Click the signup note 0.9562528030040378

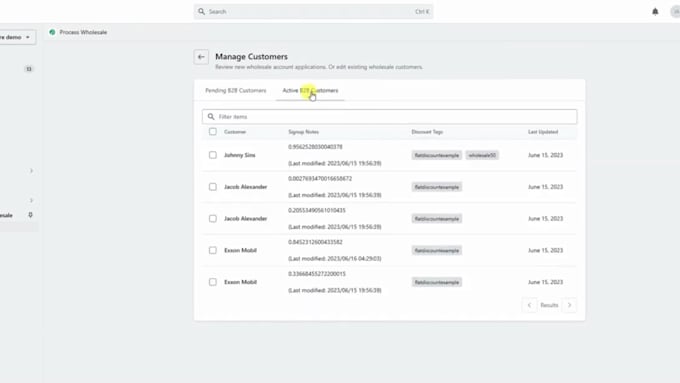coord(315,147)
